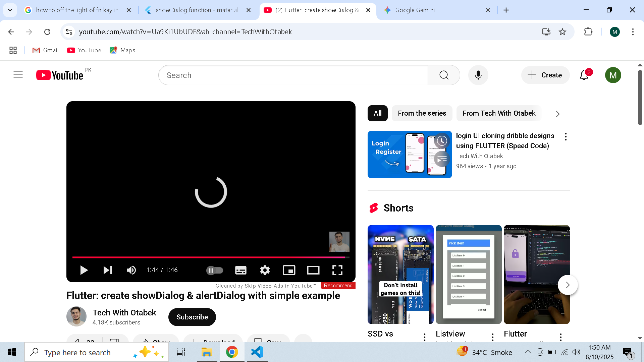
Task: Play the paused video
Action: point(84,270)
